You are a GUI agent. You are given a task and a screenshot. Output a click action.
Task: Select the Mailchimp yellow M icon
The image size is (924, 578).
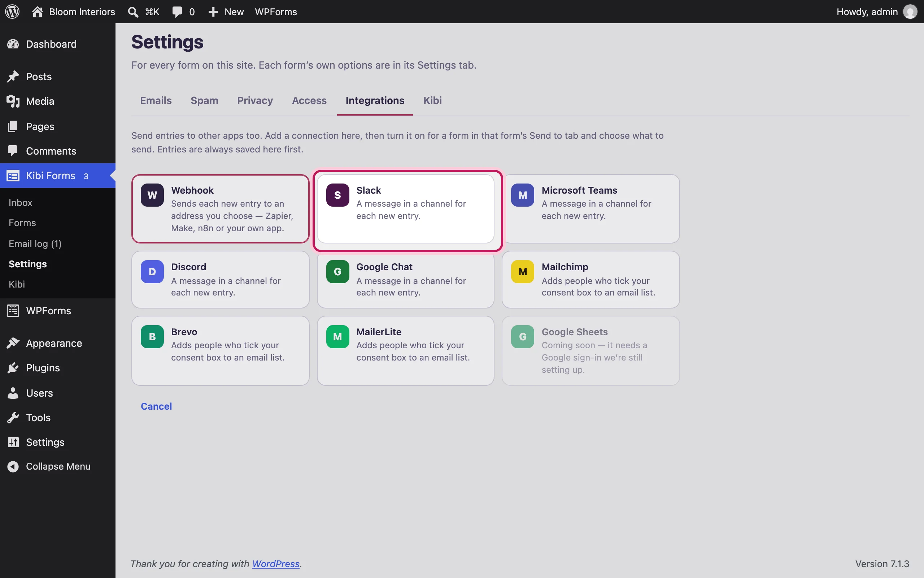523,271
